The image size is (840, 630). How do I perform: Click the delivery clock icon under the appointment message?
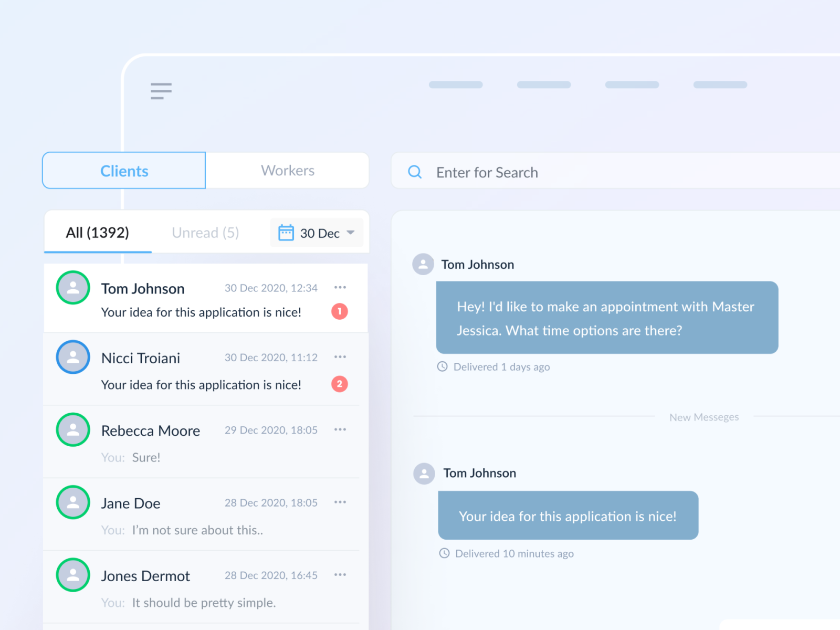click(x=444, y=366)
